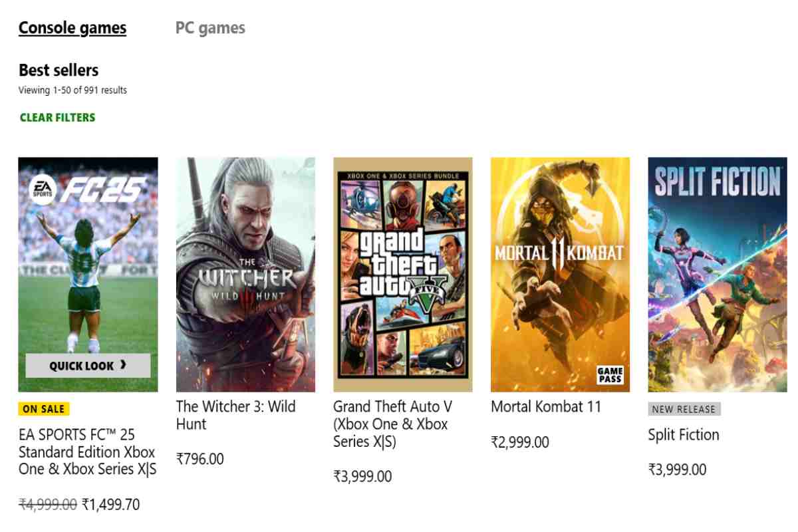Click the ₹1,499.70 sale price
798x532 pixels.
pos(111,505)
